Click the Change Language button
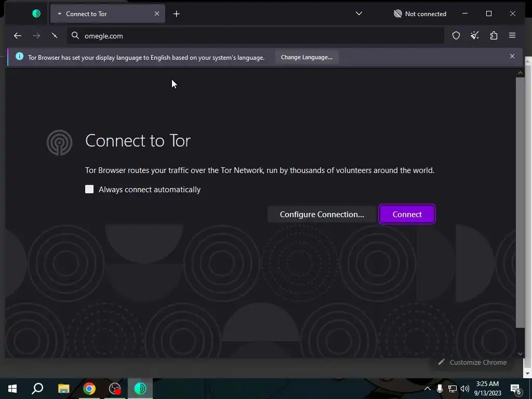532x399 pixels. pyautogui.click(x=307, y=57)
